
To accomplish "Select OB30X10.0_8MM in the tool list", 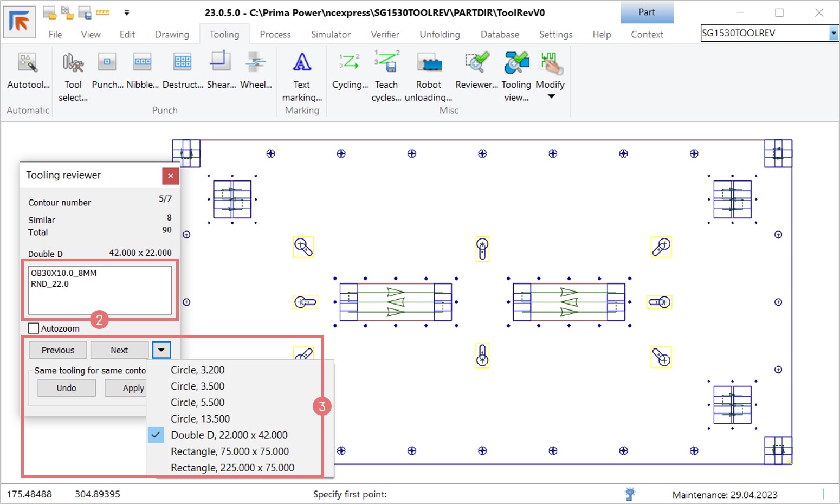I will click(64, 273).
